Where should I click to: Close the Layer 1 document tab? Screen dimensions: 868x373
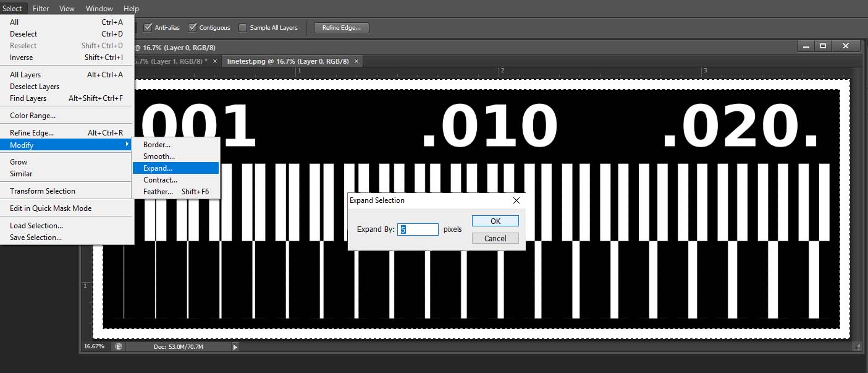[x=215, y=61]
